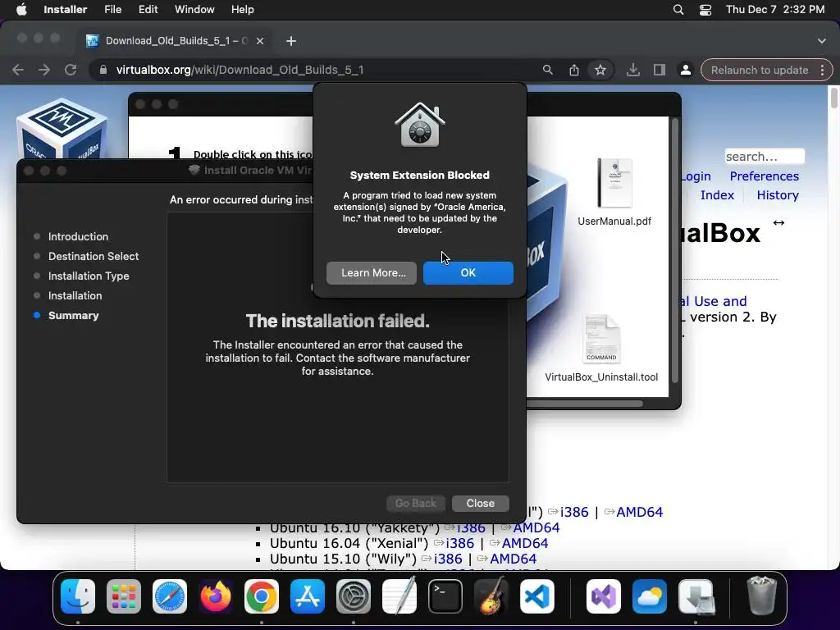Screen dimensions: 840x630
Task: Open the Edit menu
Action: 148,10
